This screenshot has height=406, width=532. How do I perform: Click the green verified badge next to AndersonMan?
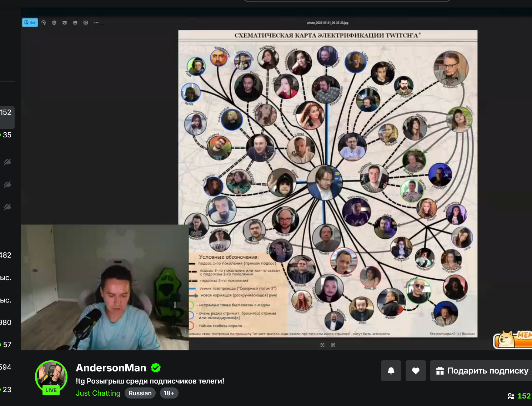point(156,367)
